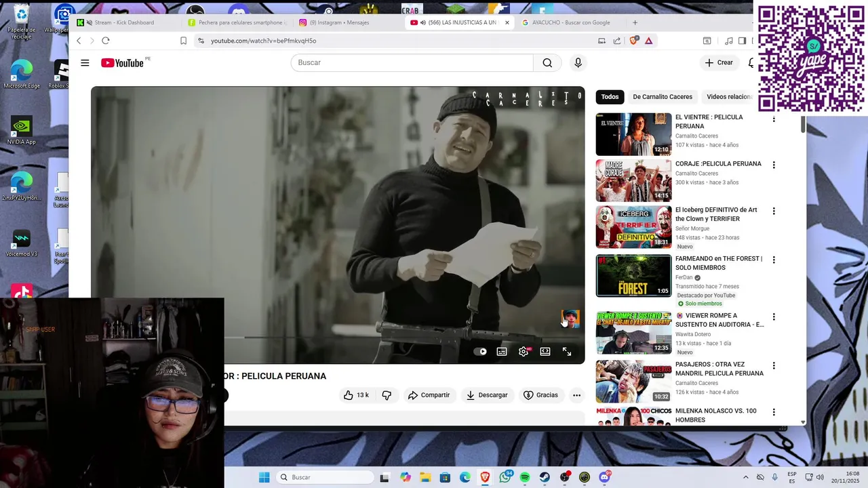The image size is (868, 488).
Task: Open NVIDIA App desktop shortcut
Action: click(x=21, y=130)
